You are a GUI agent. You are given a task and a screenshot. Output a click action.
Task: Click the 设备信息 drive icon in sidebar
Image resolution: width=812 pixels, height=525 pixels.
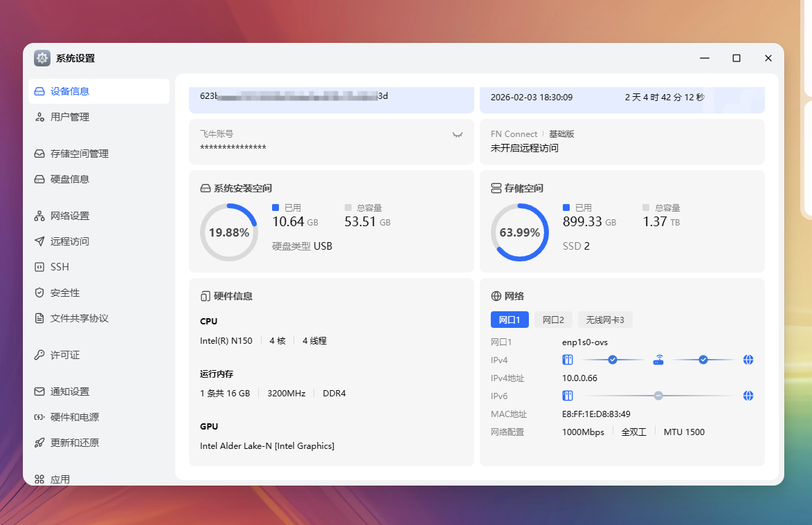click(x=39, y=91)
